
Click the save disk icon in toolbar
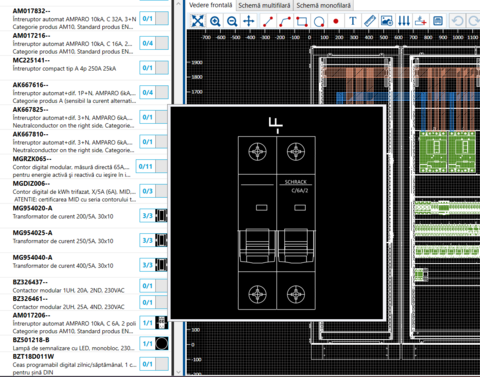(x=438, y=21)
